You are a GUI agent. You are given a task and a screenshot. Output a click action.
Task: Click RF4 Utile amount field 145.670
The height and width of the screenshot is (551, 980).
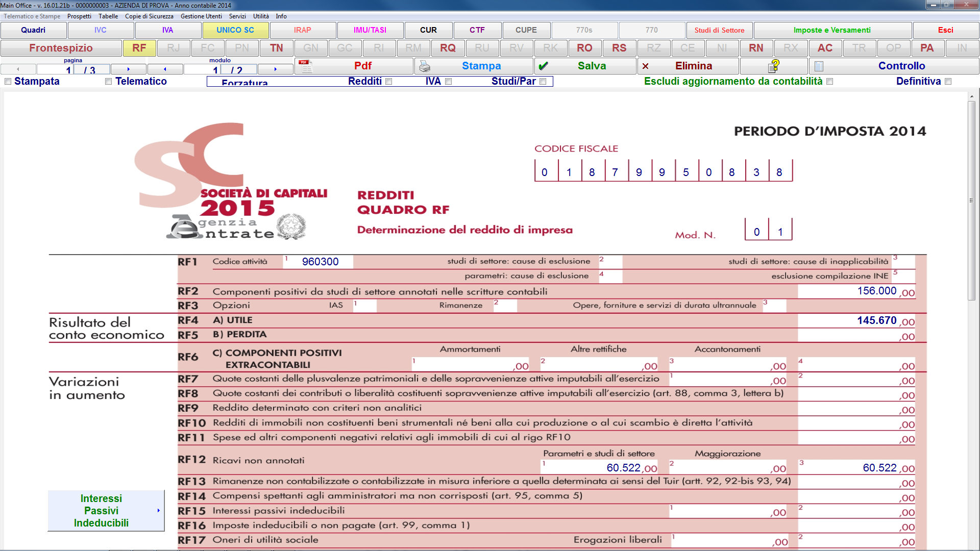click(x=856, y=321)
